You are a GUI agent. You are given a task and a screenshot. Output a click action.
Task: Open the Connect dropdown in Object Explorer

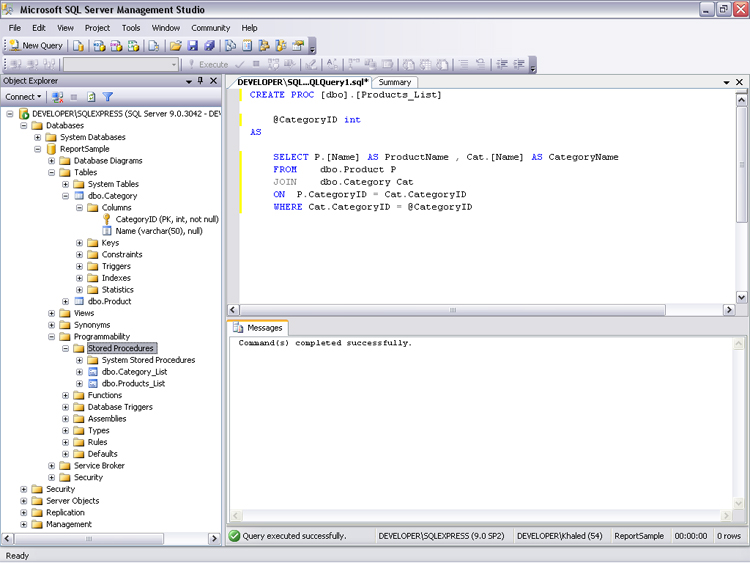pyautogui.click(x=23, y=97)
